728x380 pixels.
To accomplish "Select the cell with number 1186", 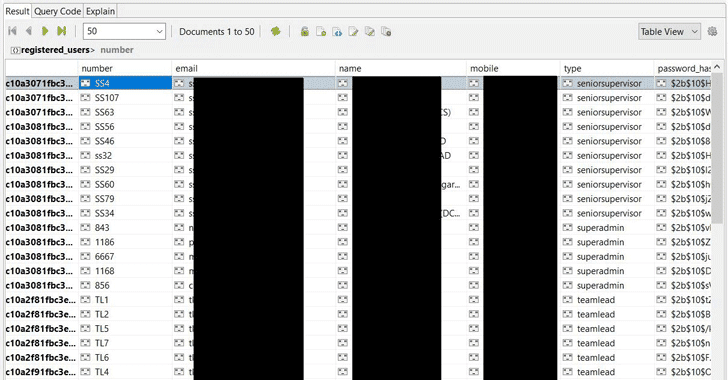I will pyautogui.click(x=125, y=242).
